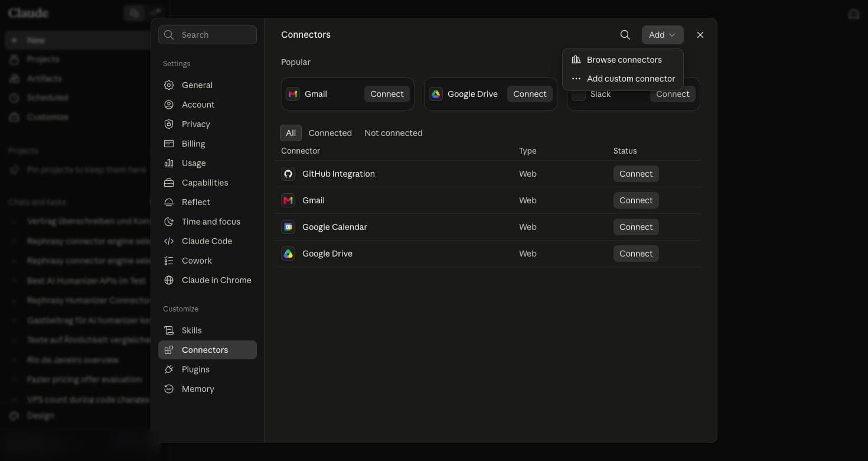868x461 pixels.
Task: Click the Time and focus moon icon
Action: 169,222
